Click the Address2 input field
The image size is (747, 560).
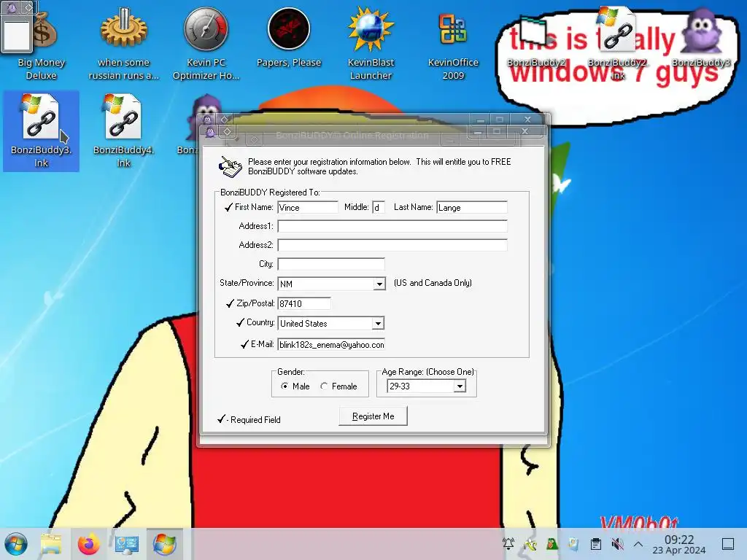[x=392, y=245]
